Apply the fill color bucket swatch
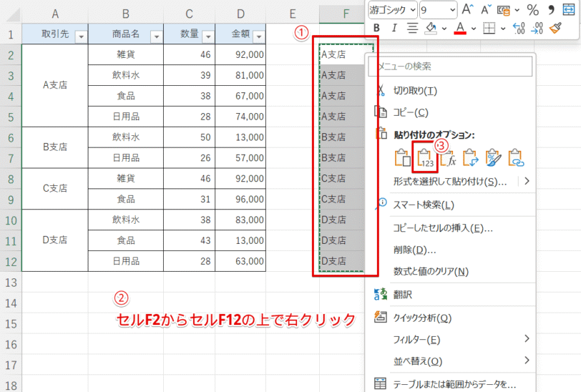581x392 pixels. pyautogui.click(x=431, y=28)
